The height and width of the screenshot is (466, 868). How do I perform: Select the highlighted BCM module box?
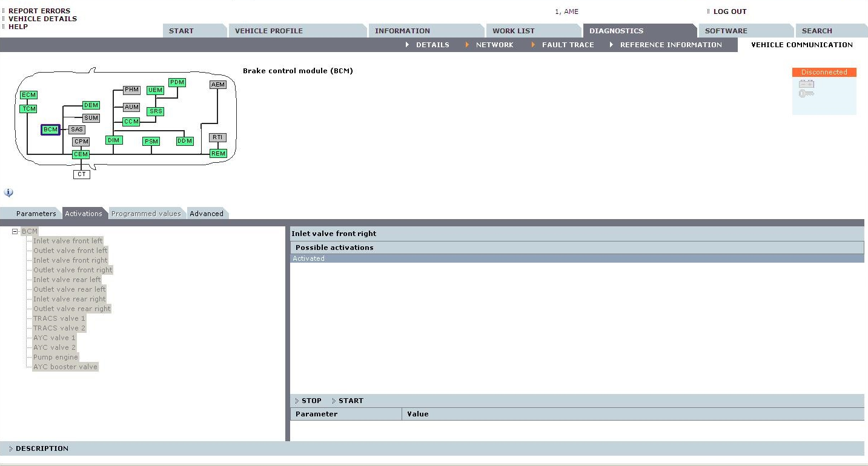point(50,130)
